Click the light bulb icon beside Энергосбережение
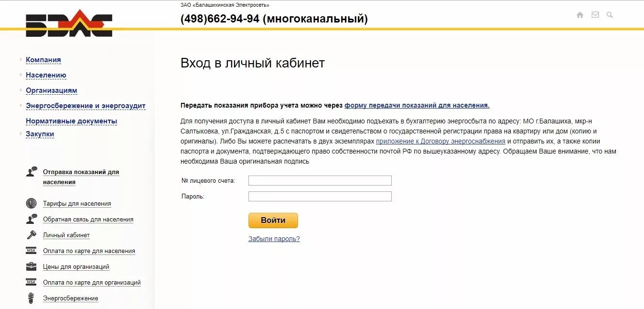 (x=32, y=298)
